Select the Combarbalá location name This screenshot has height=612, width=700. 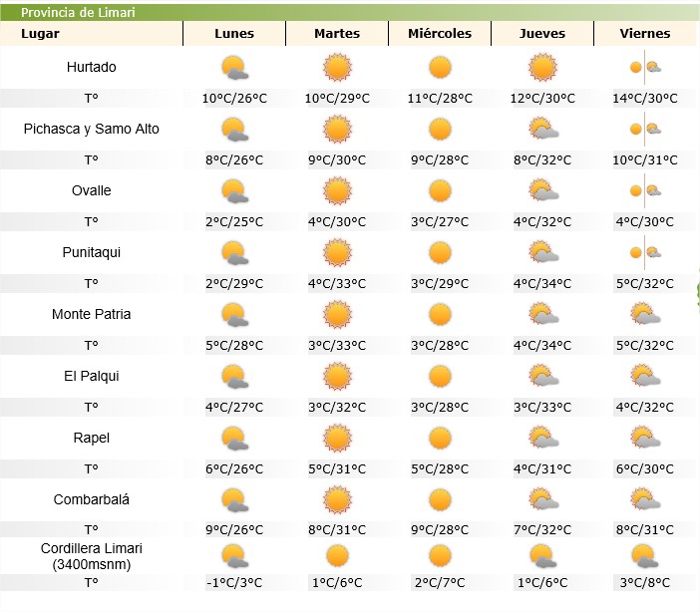[91, 500]
